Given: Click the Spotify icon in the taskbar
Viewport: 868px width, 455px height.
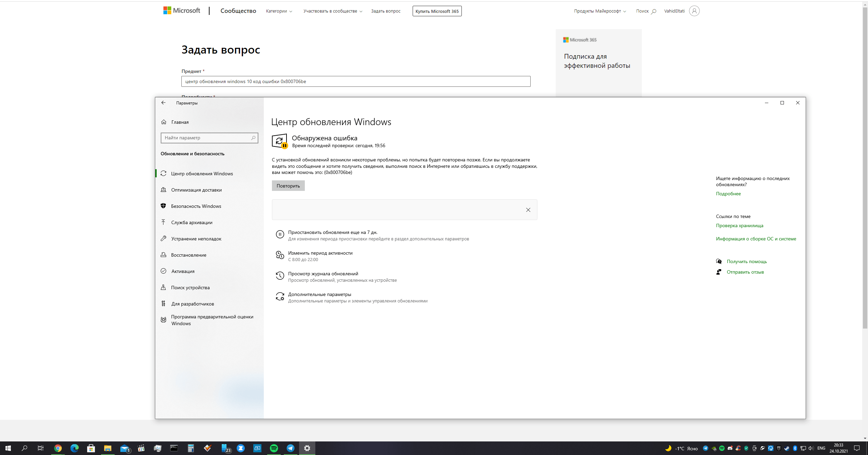Looking at the screenshot, I should [274, 448].
